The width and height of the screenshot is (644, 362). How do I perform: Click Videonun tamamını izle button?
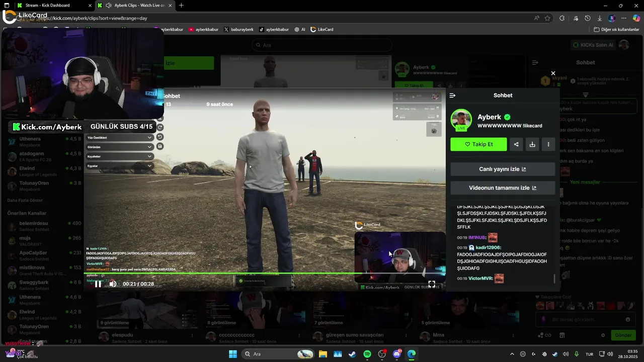503,188
